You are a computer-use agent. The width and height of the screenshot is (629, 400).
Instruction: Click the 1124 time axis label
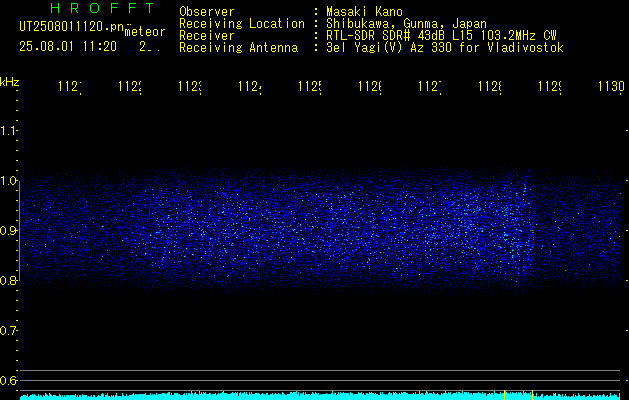point(250,87)
